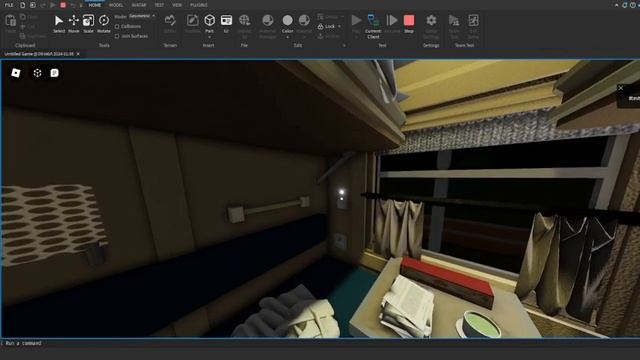Open the Mode Geometric dropdown
Screen dimensions: 640x360
coord(142,16)
